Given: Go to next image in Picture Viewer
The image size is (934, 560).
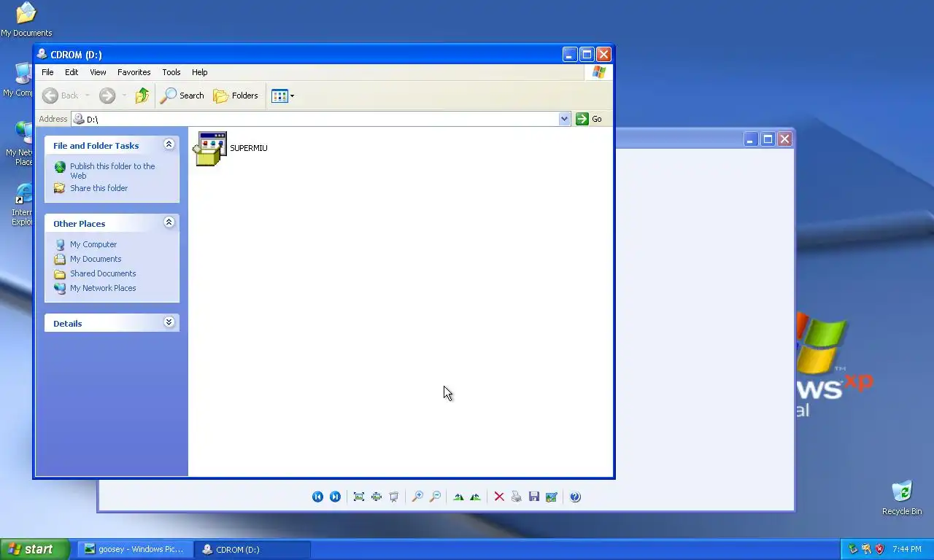Looking at the screenshot, I should 335,497.
